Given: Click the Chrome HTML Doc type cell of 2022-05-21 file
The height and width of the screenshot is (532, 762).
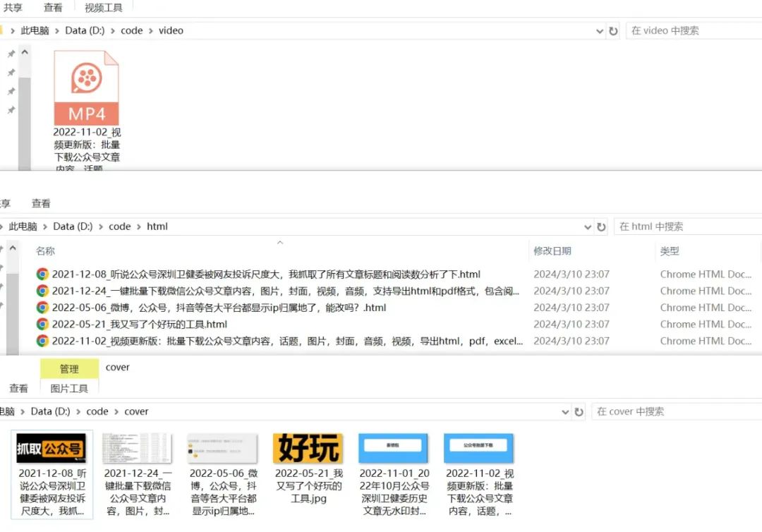Looking at the screenshot, I should tap(706, 324).
